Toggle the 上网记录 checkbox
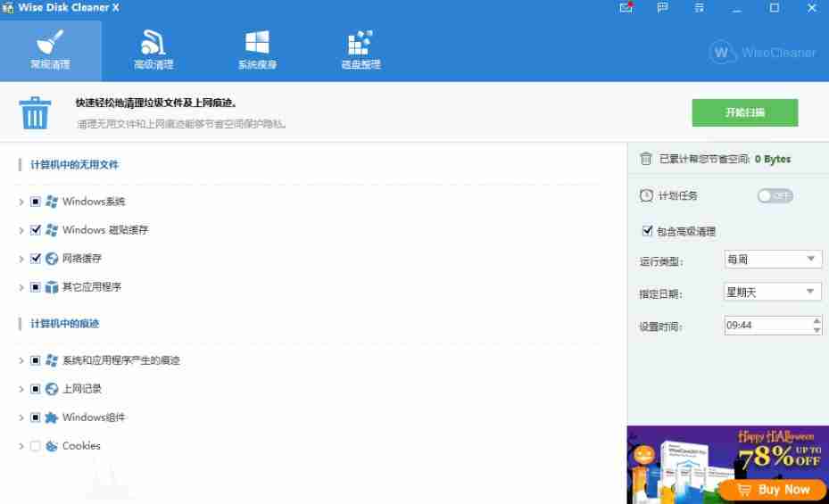This screenshot has width=829, height=504. (x=36, y=389)
